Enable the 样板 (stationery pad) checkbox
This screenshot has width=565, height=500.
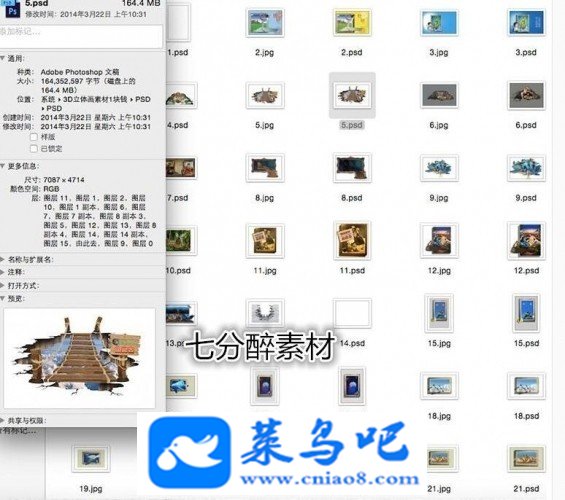tap(34, 137)
